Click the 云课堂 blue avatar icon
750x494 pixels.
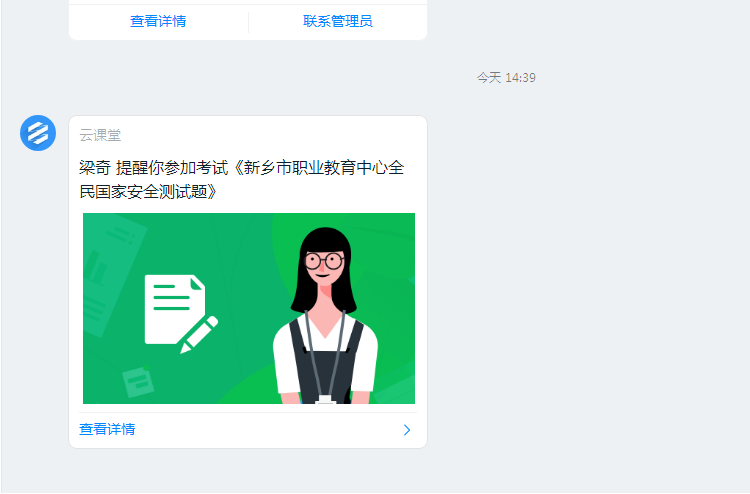[x=38, y=133]
